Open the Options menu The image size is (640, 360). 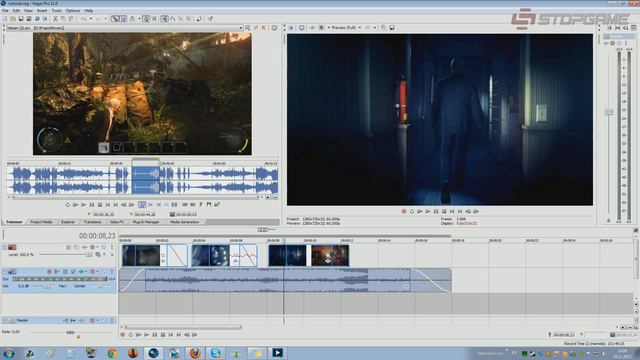pyautogui.click(x=73, y=11)
